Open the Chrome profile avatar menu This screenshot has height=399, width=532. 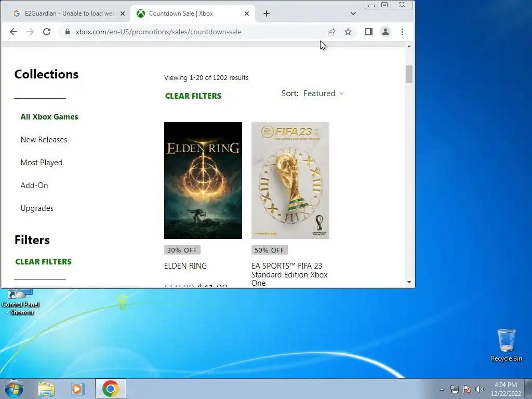385,32
